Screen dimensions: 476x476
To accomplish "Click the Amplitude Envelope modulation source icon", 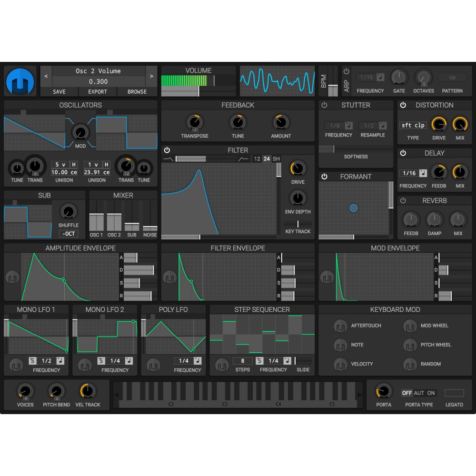I will pyautogui.click(x=12, y=278).
